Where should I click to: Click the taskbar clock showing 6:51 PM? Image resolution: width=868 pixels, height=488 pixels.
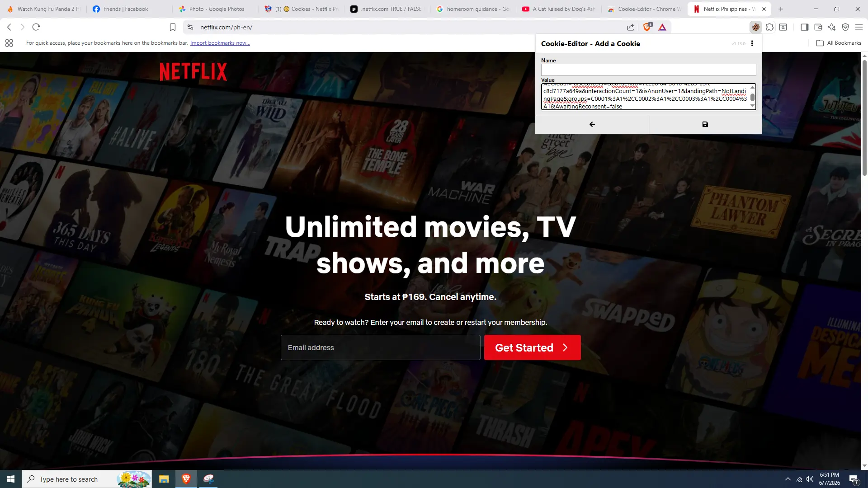tap(829, 479)
